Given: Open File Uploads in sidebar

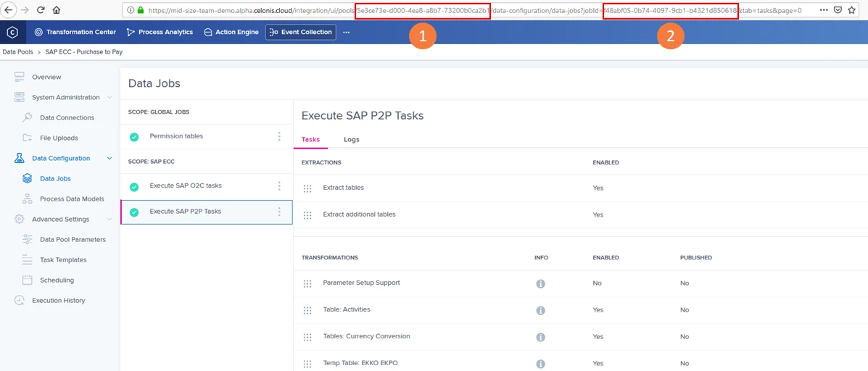Looking at the screenshot, I should (x=59, y=138).
